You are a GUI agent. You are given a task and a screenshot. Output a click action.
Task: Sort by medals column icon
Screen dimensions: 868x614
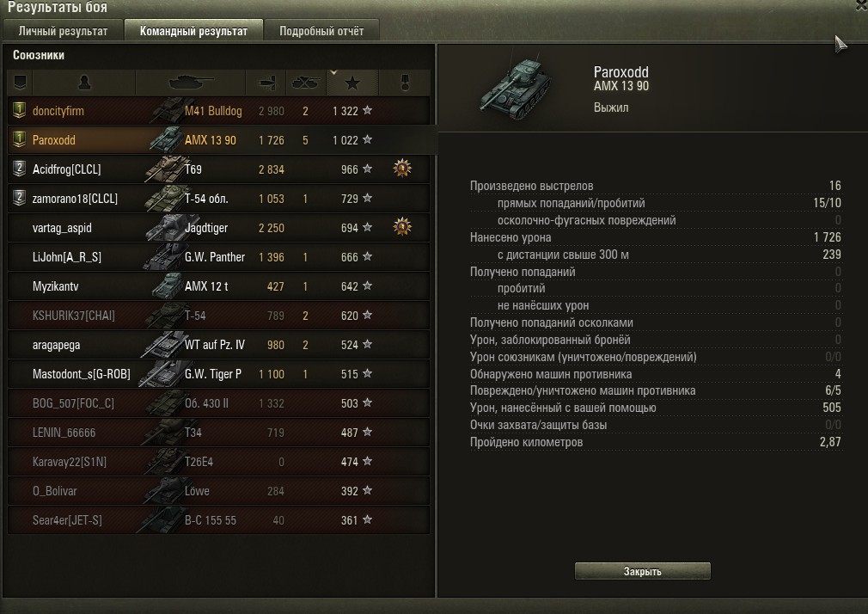(405, 83)
